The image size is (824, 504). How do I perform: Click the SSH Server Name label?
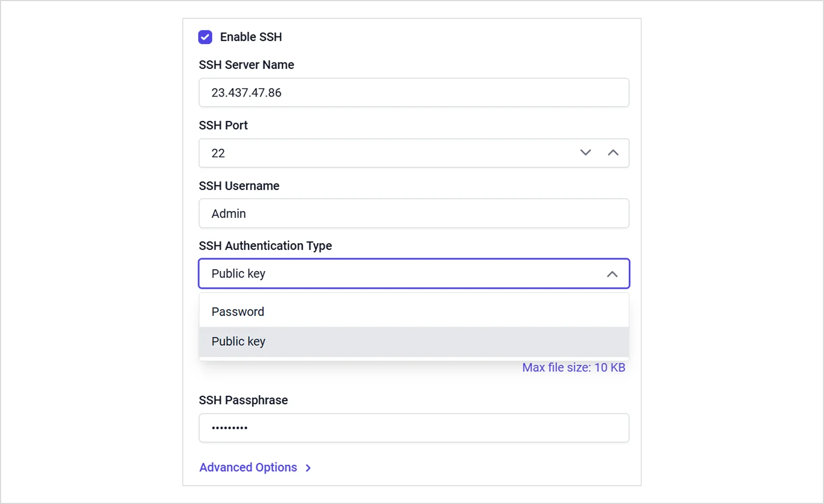[x=247, y=65]
